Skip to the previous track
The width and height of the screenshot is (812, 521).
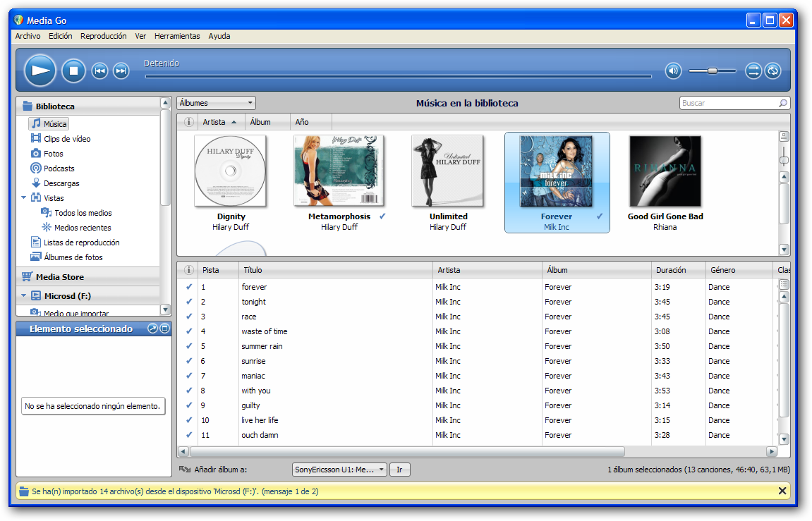click(100, 71)
